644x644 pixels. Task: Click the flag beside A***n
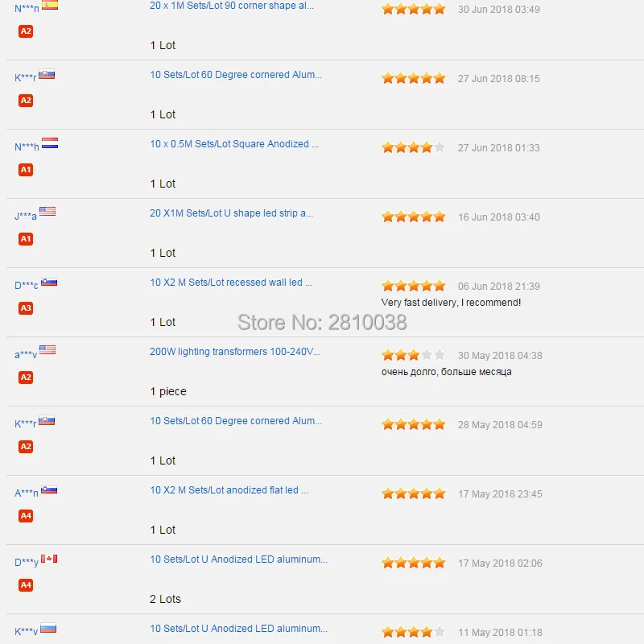coord(49,489)
